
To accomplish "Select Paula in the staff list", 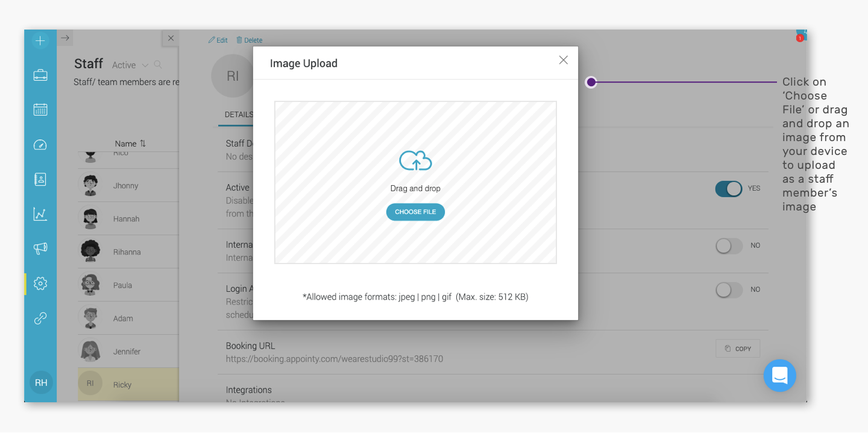I will (x=128, y=285).
